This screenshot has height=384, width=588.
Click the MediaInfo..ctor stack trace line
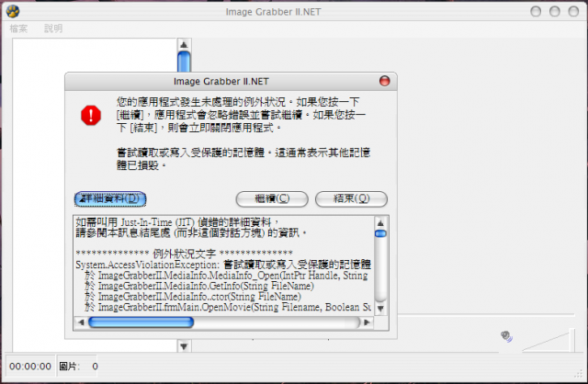(193, 296)
